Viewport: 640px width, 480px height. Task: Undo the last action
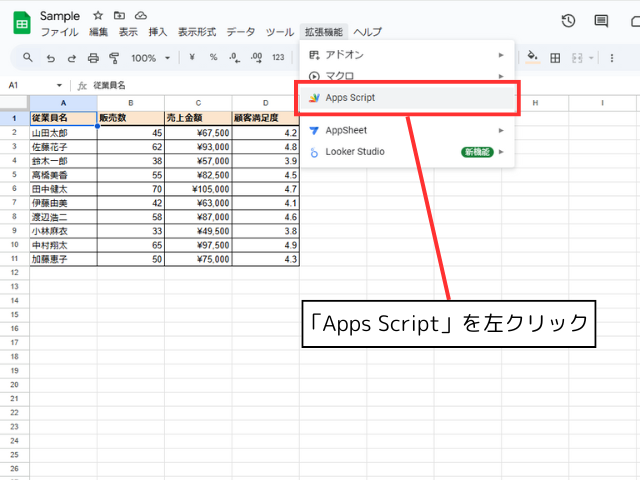pyautogui.click(x=51, y=58)
